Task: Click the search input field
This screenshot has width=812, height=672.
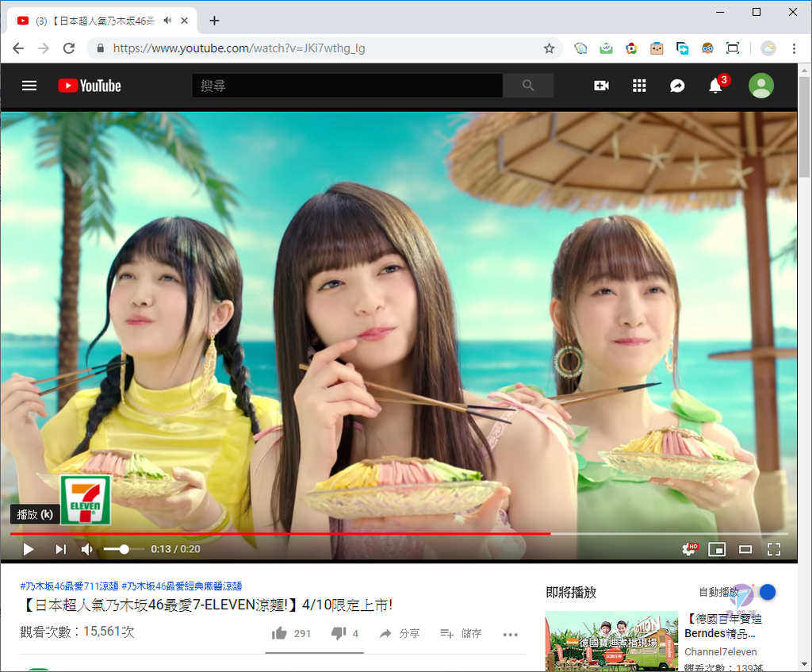Action: pos(347,86)
